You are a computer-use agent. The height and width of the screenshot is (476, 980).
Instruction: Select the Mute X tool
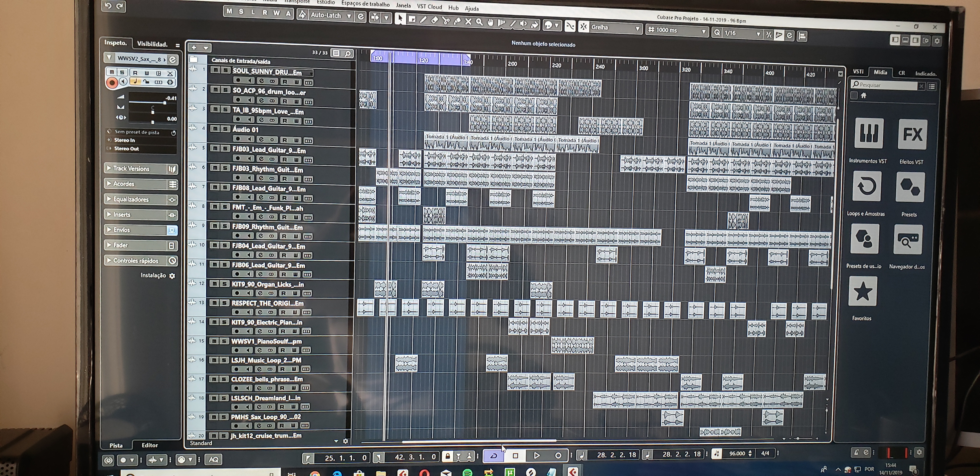[468, 22]
